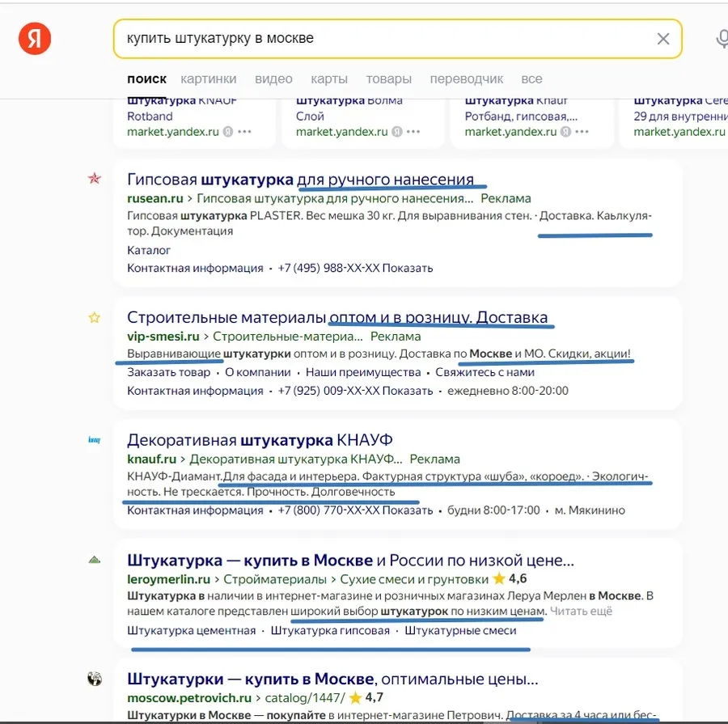Switch to the картинки search tab
The width and height of the screenshot is (728, 724).
point(209,78)
